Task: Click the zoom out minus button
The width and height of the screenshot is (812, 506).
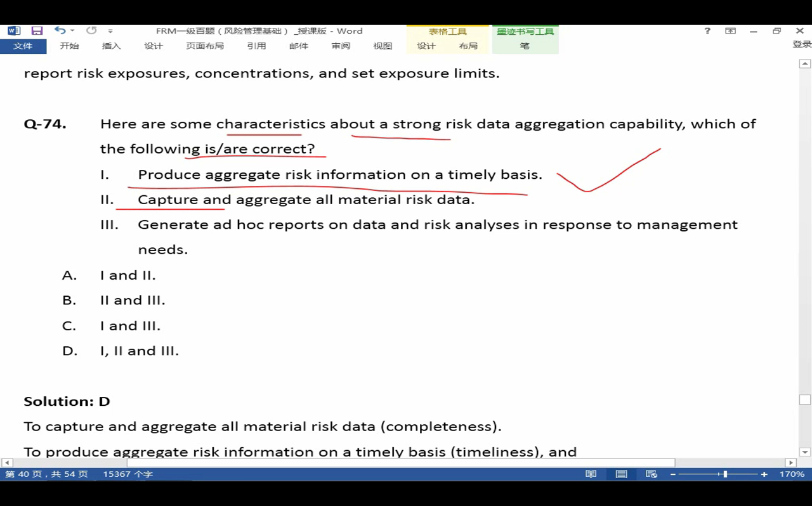Action: pos(673,474)
